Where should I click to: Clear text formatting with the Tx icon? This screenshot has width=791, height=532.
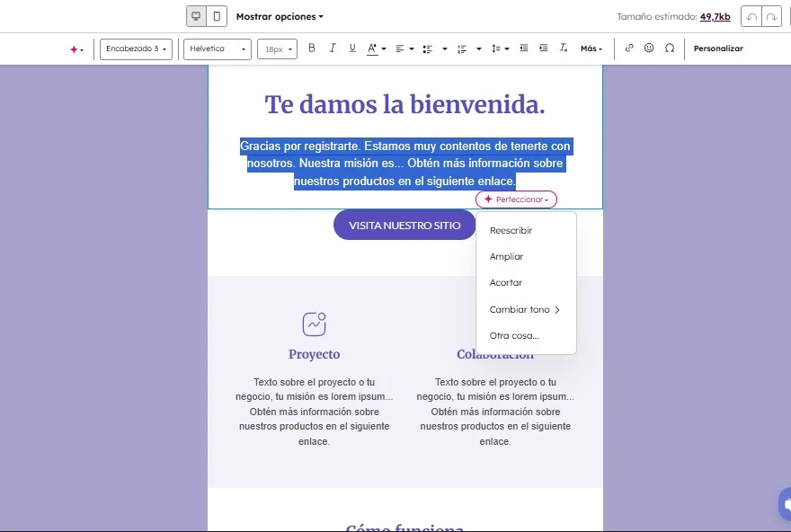pyautogui.click(x=564, y=49)
